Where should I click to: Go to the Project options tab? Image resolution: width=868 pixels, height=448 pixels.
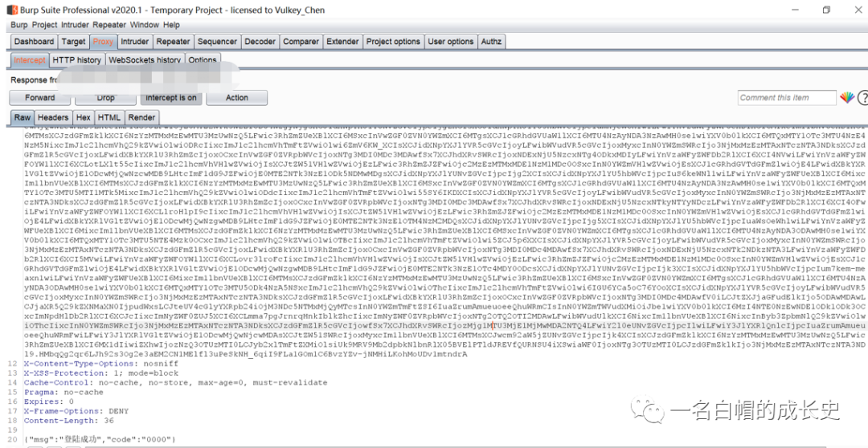click(x=393, y=42)
